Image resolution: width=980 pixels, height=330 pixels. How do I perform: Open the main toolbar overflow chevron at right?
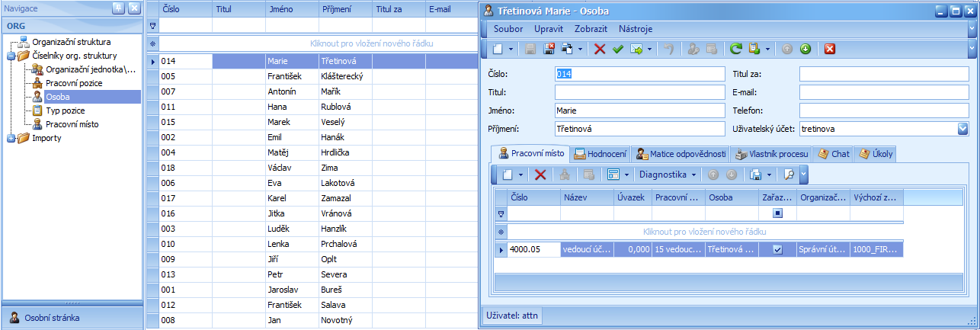[x=972, y=49]
